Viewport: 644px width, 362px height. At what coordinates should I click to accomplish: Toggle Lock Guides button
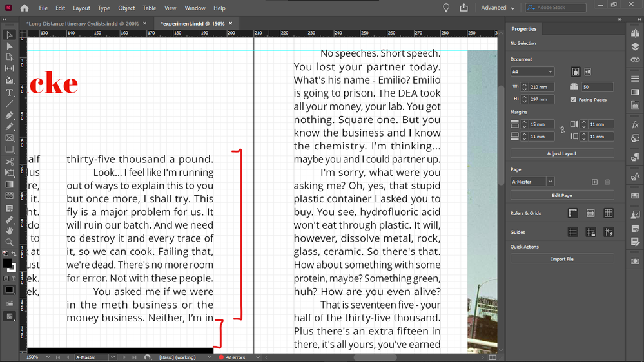pyautogui.click(x=590, y=232)
